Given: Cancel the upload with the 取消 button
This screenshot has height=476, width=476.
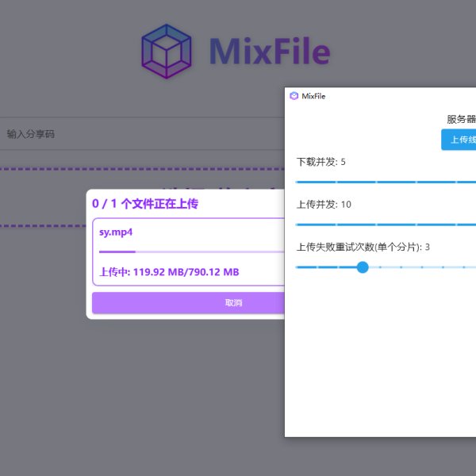Looking at the screenshot, I should click(188, 303).
